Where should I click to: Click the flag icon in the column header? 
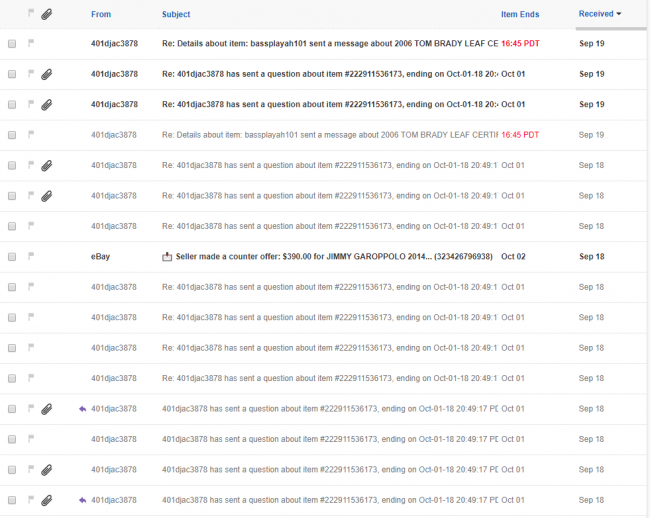tap(31, 14)
